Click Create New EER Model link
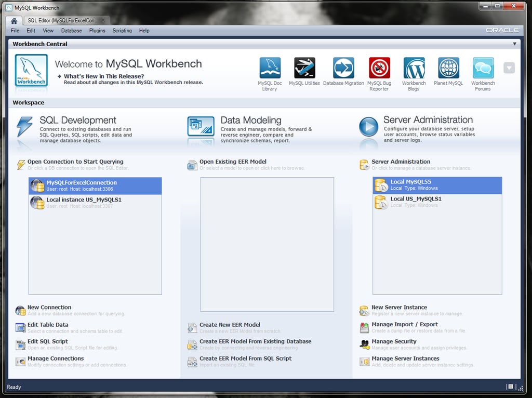 pyautogui.click(x=230, y=325)
